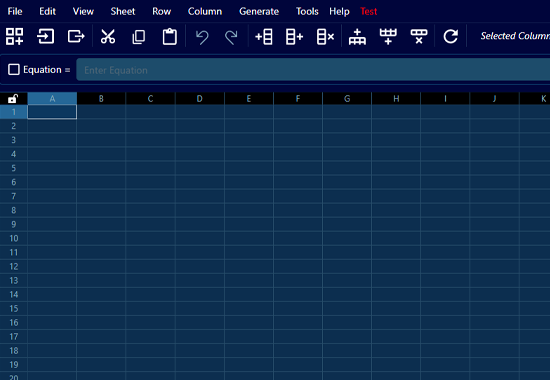Image resolution: width=550 pixels, height=380 pixels.
Task: Select column B header
Action: 101,99
